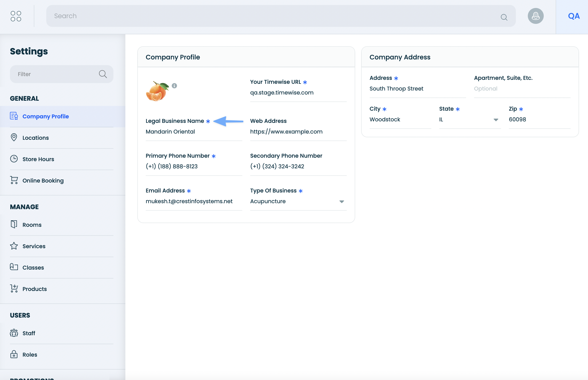588x380 pixels.
Task: Open the Products settings page
Action: click(x=35, y=289)
